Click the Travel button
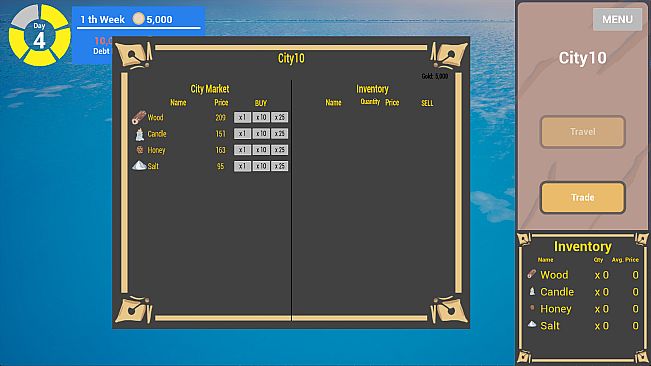Image resolution: width=651 pixels, height=366 pixels. click(582, 132)
